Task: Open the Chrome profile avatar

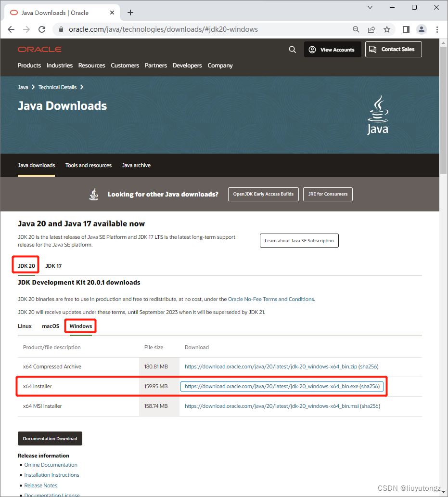Action: tap(422, 29)
